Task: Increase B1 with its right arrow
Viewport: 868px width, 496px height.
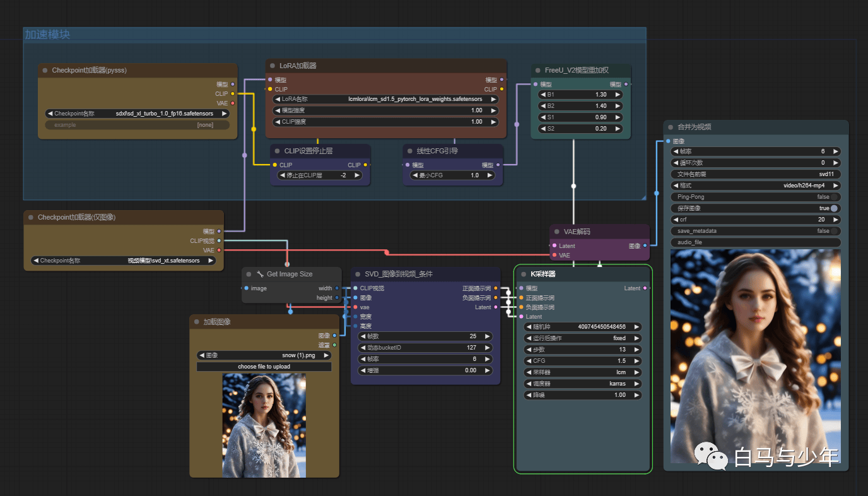Action: click(618, 94)
